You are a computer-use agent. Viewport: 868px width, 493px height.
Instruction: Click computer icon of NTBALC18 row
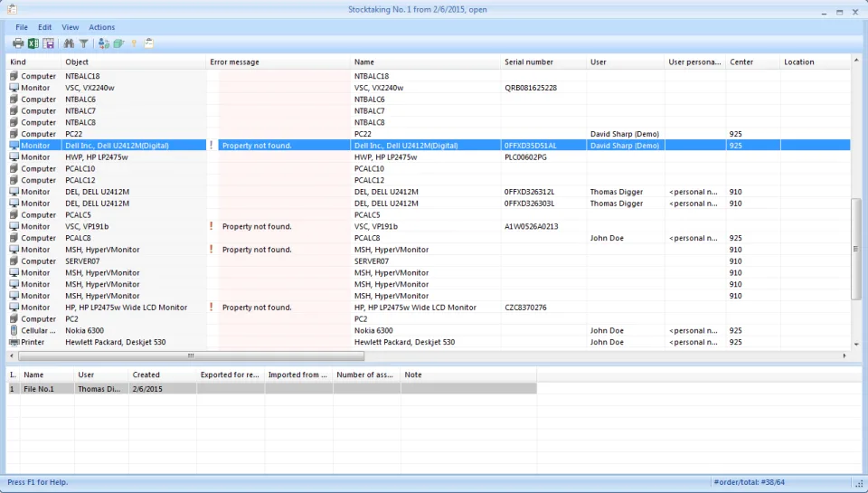pos(14,76)
